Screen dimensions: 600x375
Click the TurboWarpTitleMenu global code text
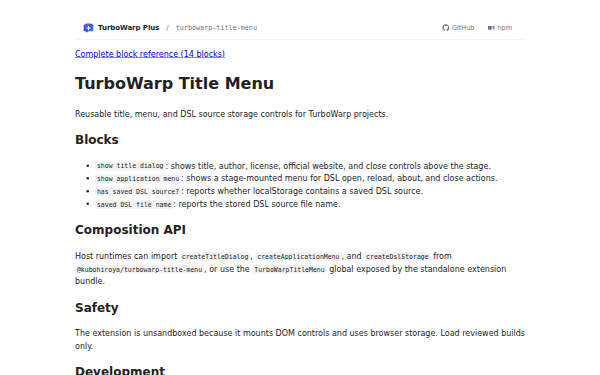[x=289, y=269]
